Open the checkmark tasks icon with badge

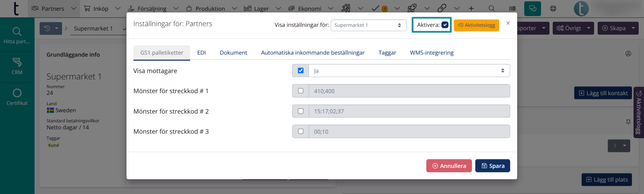pyautogui.click(x=379, y=8)
